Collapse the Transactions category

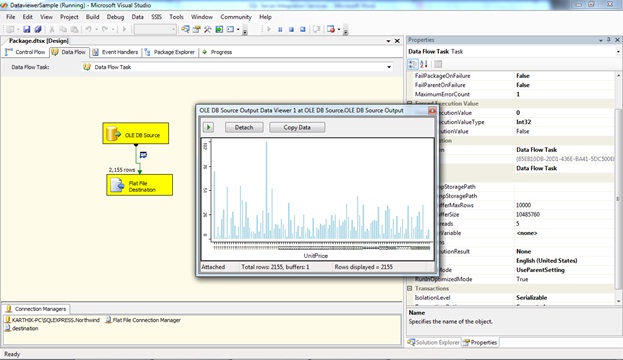click(x=410, y=288)
